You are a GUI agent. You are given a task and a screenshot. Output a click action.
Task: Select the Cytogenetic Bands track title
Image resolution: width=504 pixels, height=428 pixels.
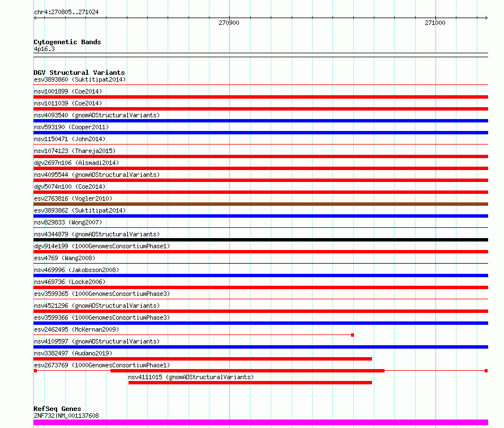[x=67, y=42]
